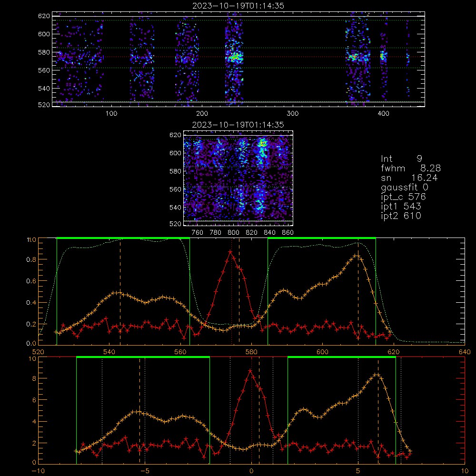The height and width of the screenshot is (476, 476).
Task: Click y-axis label 620 of top image
Action: 44,16
